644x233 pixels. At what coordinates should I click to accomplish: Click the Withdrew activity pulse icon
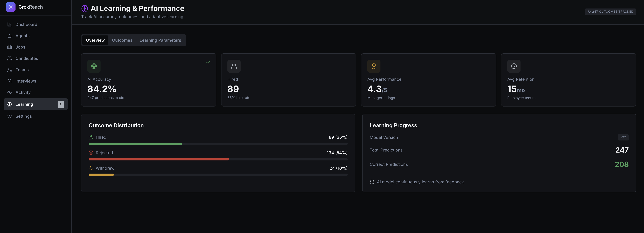point(91,168)
